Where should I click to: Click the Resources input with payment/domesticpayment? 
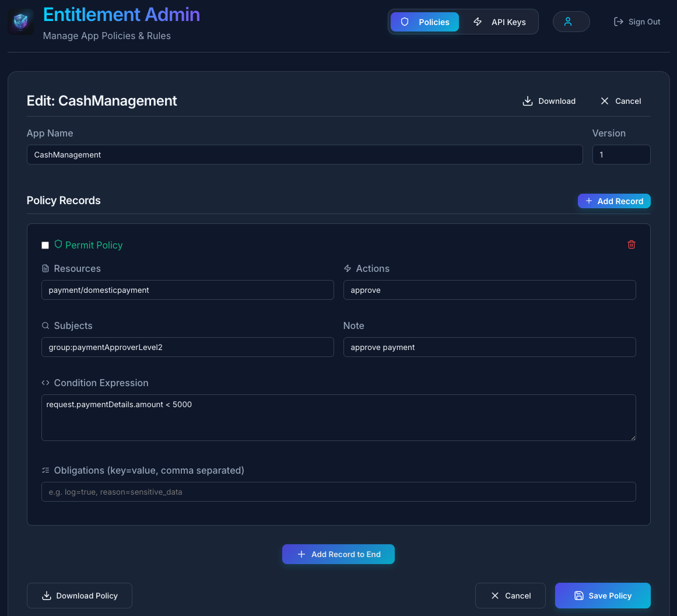(187, 290)
